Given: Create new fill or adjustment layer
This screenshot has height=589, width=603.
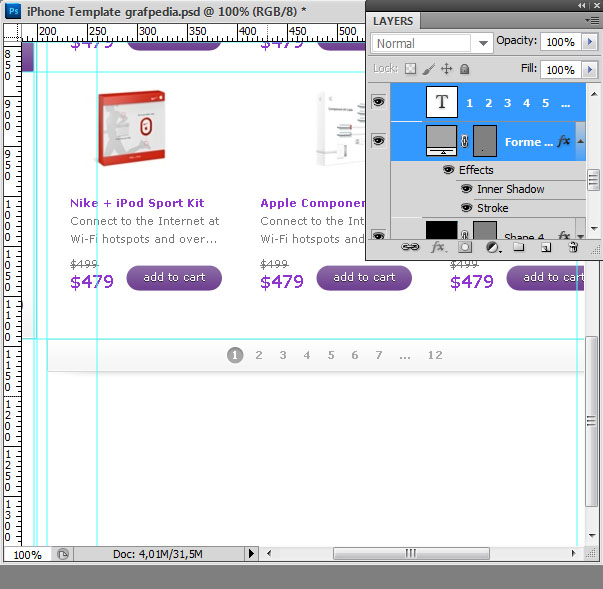Looking at the screenshot, I should (x=493, y=247).
